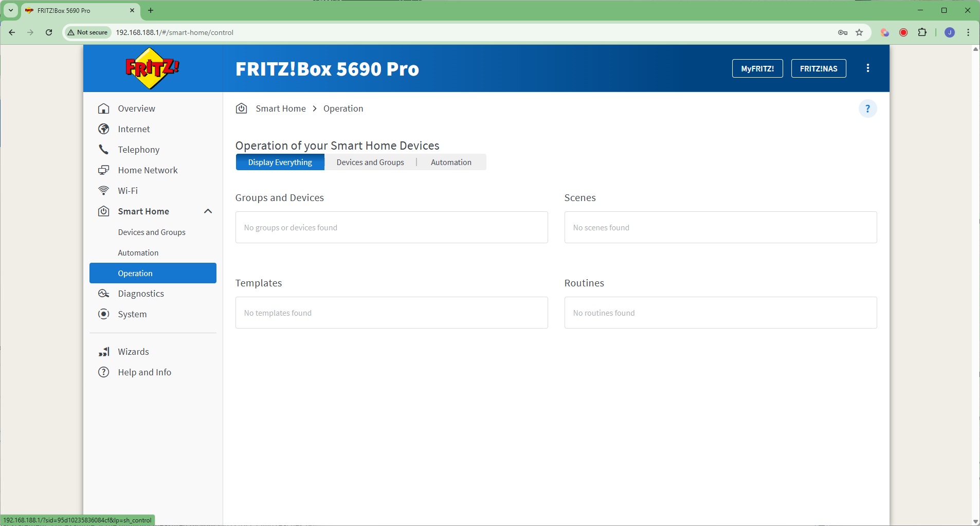Open the FRITZ!NAS button
Image resolution: width=980 pixels, height=526 pixels.
tap(819, 68)
